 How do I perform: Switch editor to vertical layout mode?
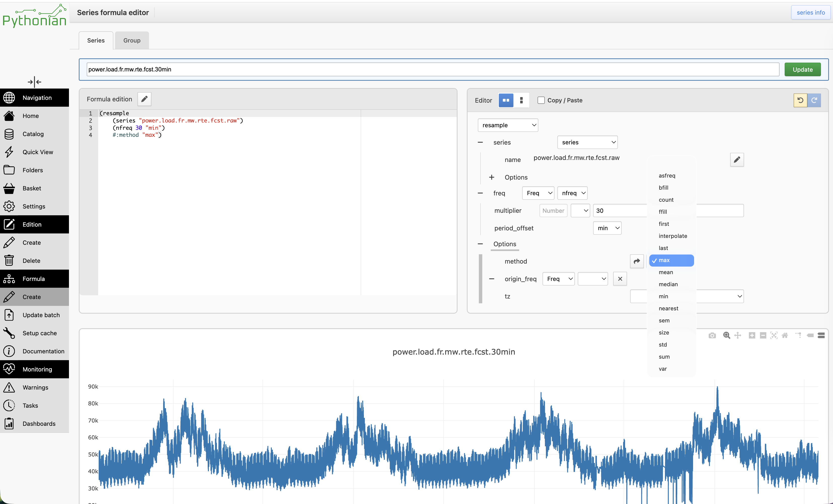coord(521,100)
